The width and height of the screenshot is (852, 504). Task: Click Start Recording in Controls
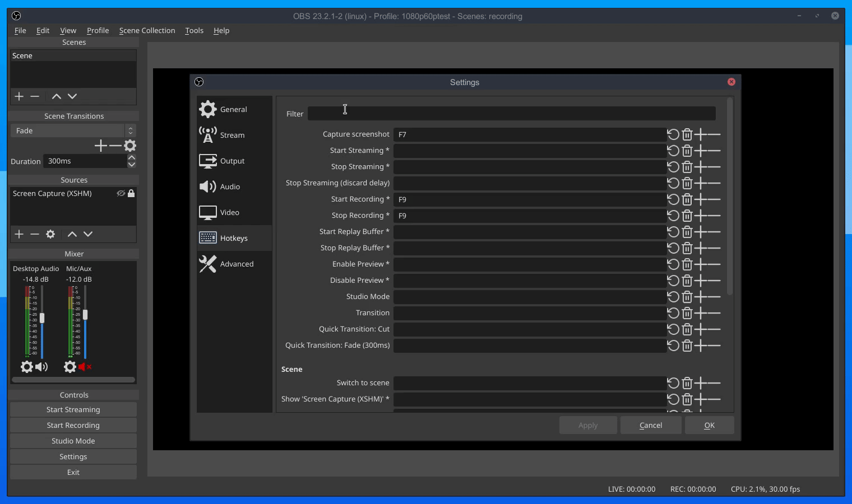[73, 425]
